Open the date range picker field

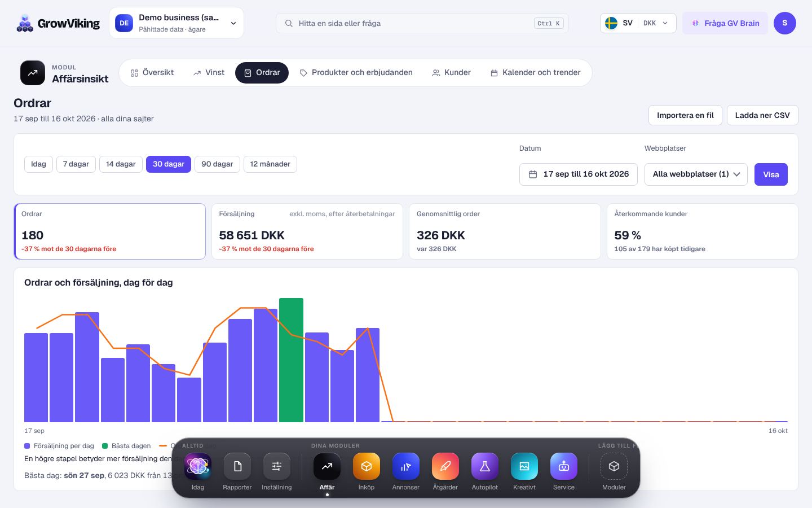(579, 174)
